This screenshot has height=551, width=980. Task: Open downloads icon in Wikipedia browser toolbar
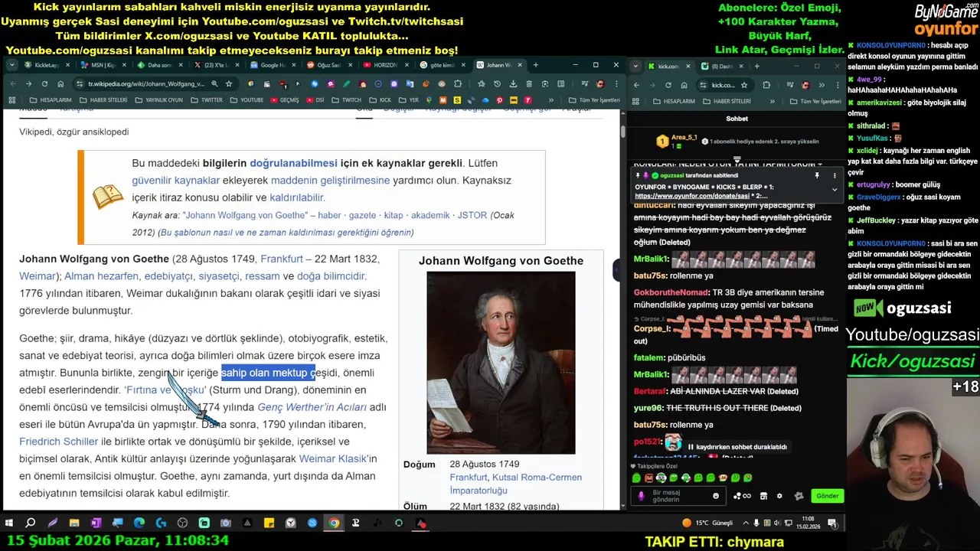513,83
